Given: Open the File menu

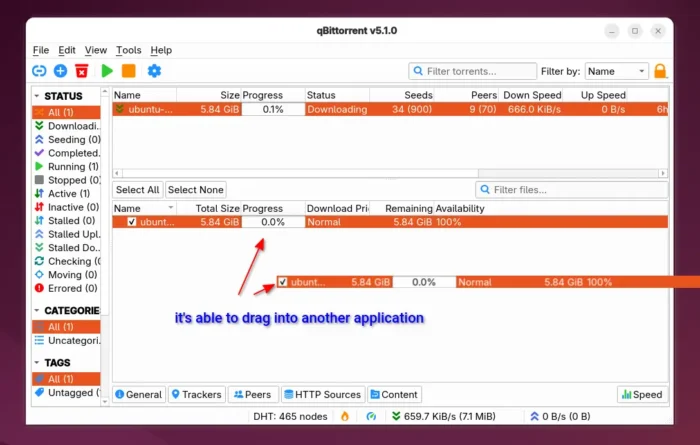Looking at the screenshot, I should pyautogui.click(x=41, y=50).
